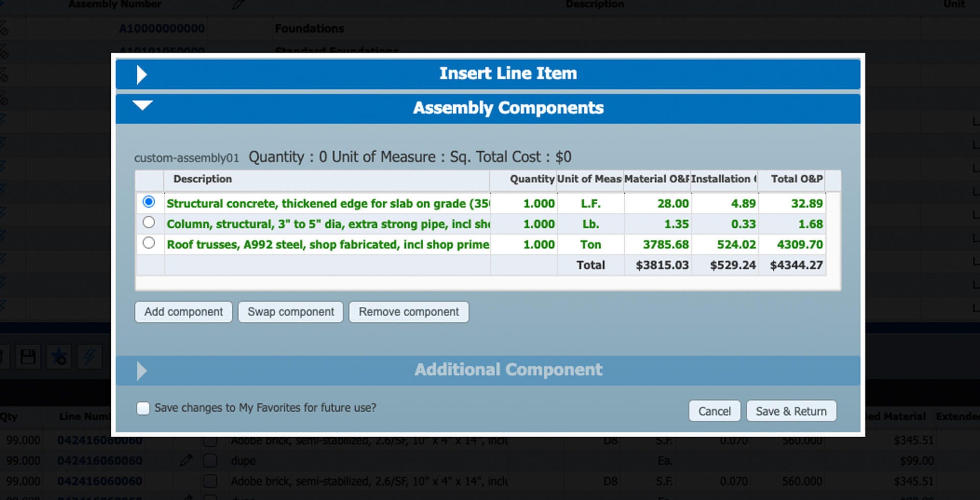The image size is (980, 500).
Task: Cancel the assembly dialog
Action: tap(714, 411)
